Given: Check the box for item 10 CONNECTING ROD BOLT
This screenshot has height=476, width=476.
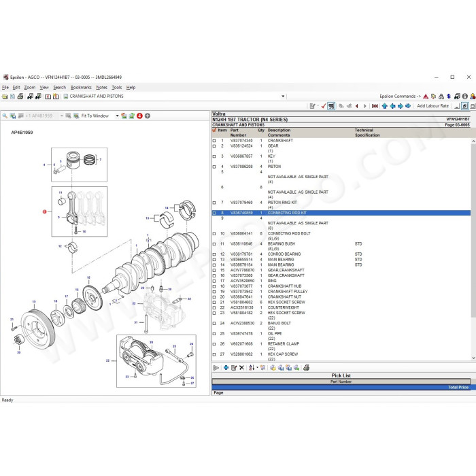Looking at the screenshot, I should tap(214, 234).
